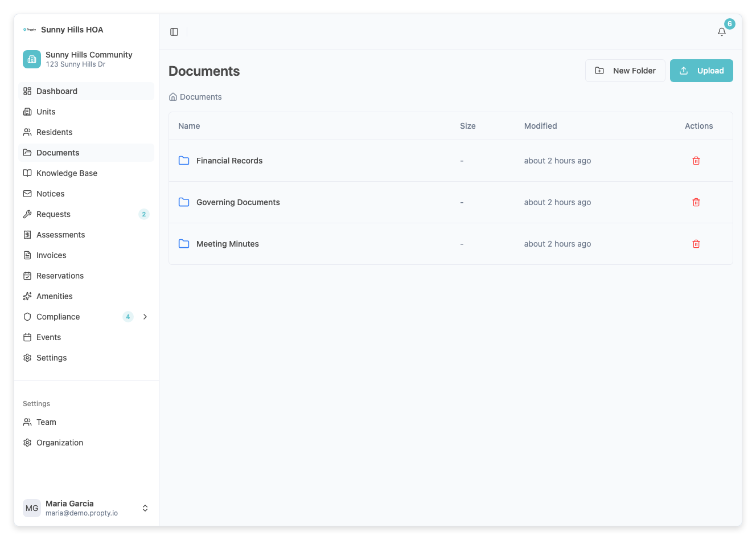Screen dimensions: 756x540
Task: Create a New Folder
Action: click(625, 71)
